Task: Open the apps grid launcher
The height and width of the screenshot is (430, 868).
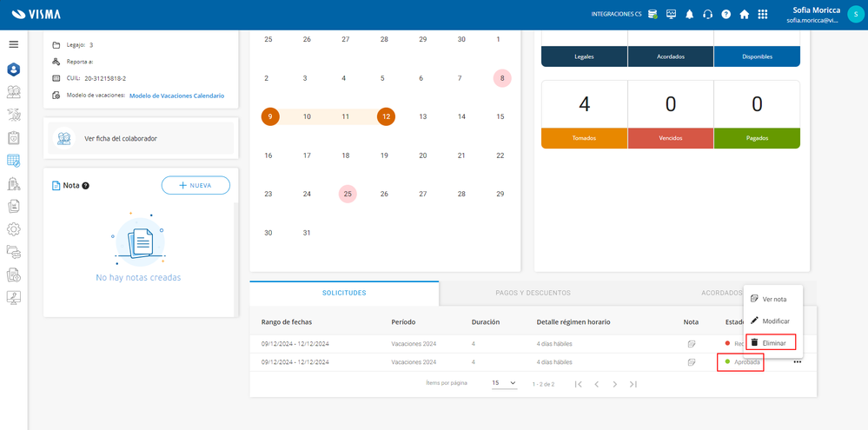Action: click(x=762, y=15)
